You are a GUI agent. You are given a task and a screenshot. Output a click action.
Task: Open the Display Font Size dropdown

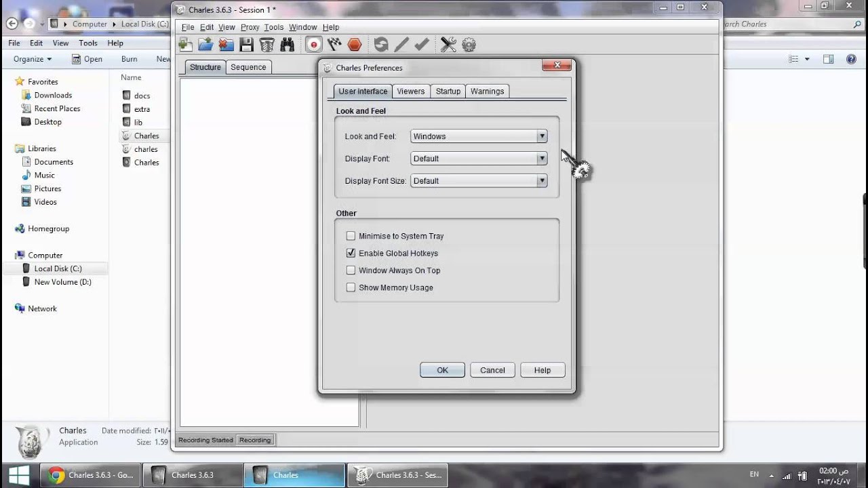point(479,181)
